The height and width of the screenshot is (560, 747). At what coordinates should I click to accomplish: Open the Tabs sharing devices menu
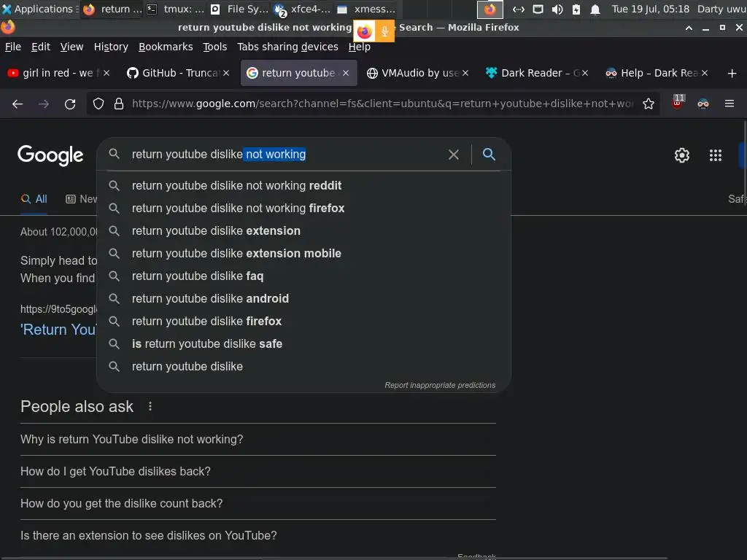[x=287, y=47]
